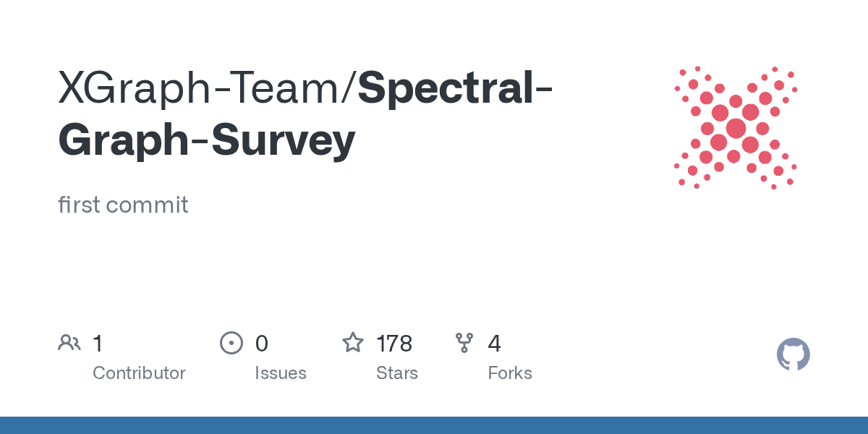
Task: Click the contributors people icon
Action: (69, 343)
